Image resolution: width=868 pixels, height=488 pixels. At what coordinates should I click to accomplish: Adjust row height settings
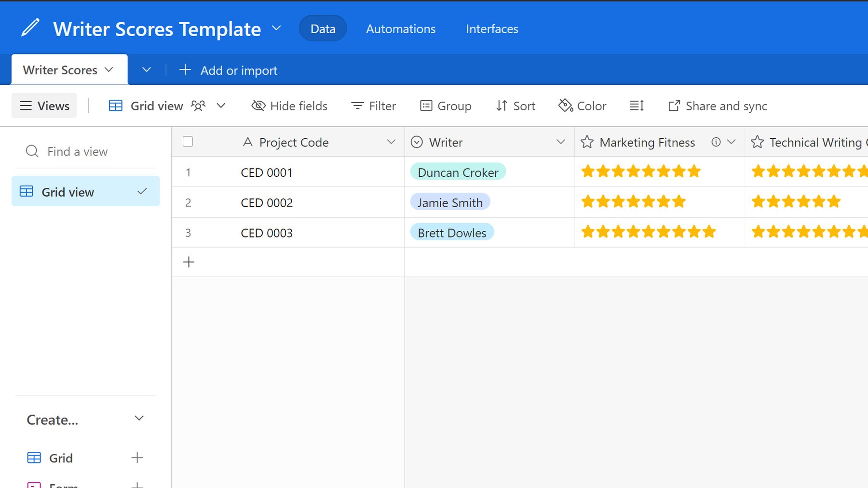point(637,106)
